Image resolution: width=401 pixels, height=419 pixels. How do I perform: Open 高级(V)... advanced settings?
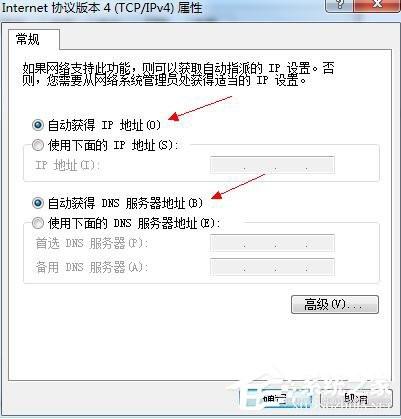pos(335,304)
